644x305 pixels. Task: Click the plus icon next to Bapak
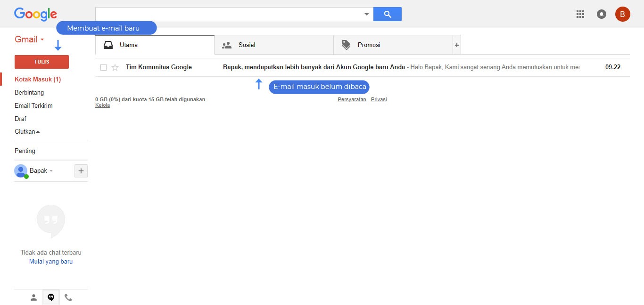point(81,171)
